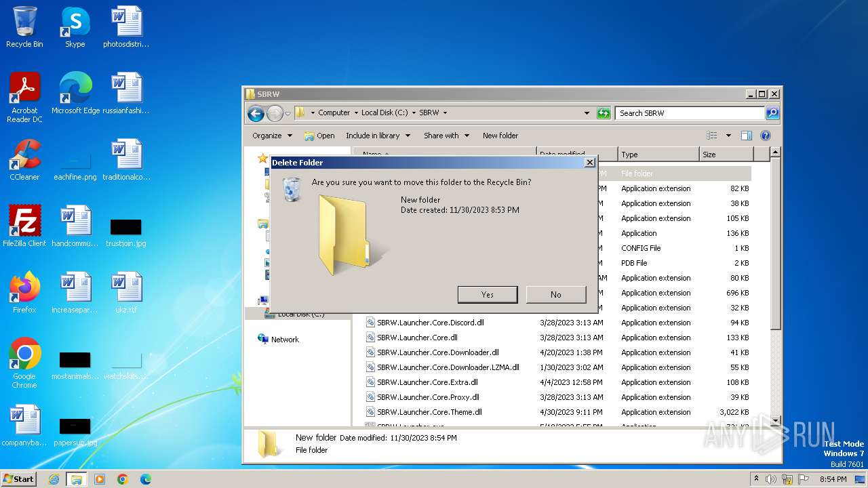Expand the address bar history dropdown
This screenshot has width=868, height=488.
[x=587, y=113]
